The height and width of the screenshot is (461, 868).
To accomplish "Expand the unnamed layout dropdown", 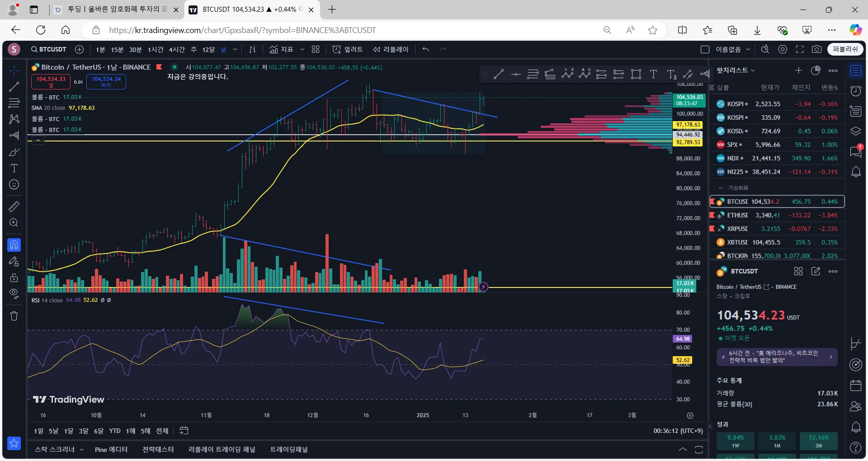I will (748, 49).
